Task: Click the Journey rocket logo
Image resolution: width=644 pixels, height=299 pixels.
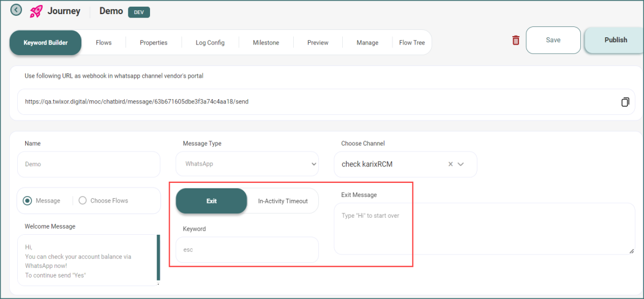Action: click(x=36, y=11)
